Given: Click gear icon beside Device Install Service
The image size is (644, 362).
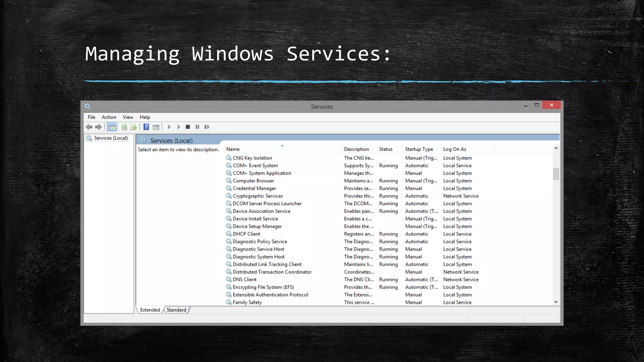Looking at the screenshot, I should [229, 219].
